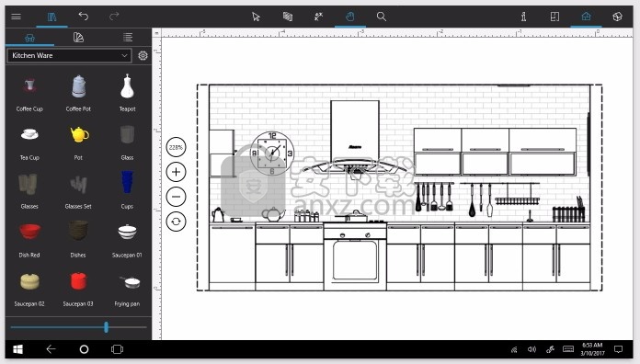Expand the Kitchen Ware category dropdown
Image resolution: width=640 pixels, height=364 pixels.
coord(69,55)
